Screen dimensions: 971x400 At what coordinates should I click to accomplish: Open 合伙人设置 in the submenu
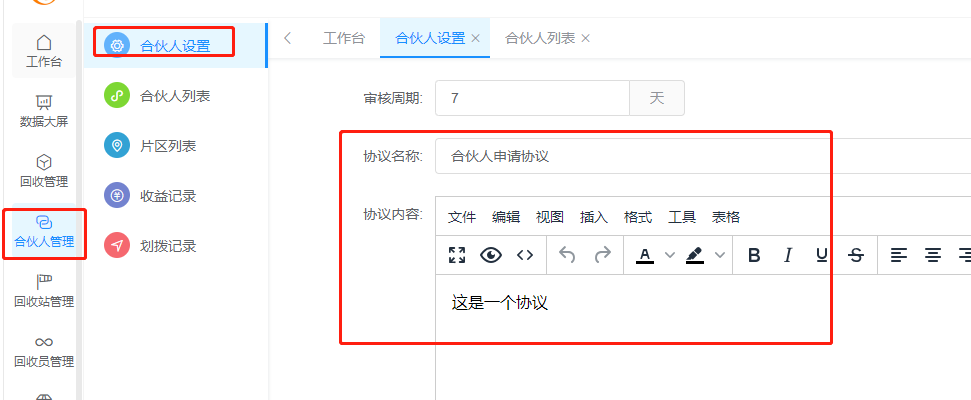click(175, 45)
